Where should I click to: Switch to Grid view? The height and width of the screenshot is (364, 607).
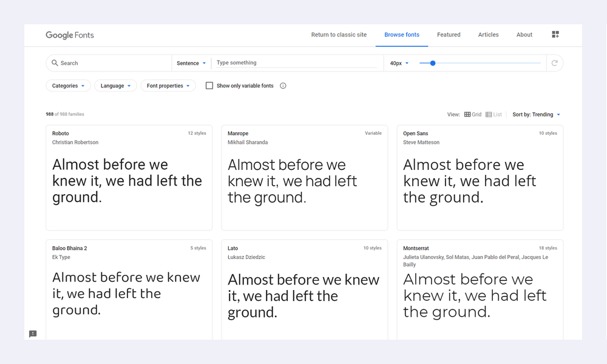pos(473,115)
